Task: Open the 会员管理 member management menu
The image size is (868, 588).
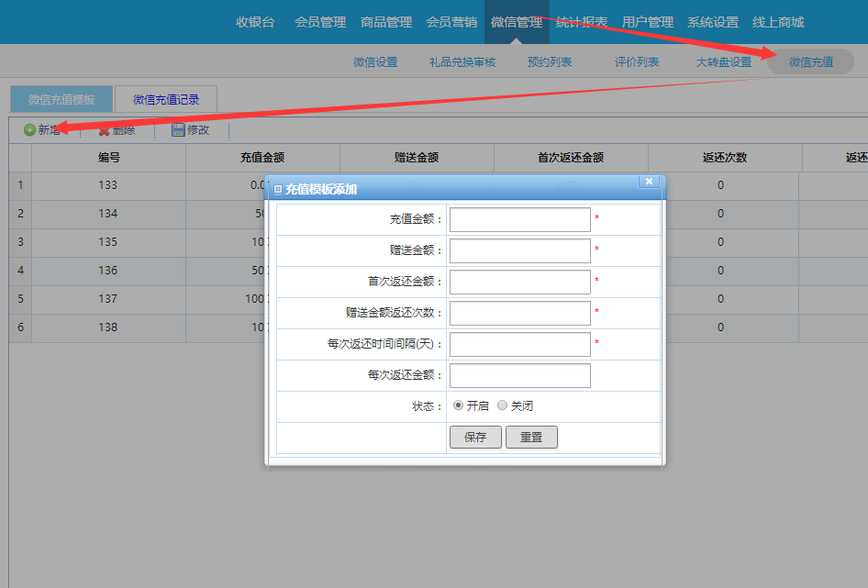Action: click(x=319, y=22)
